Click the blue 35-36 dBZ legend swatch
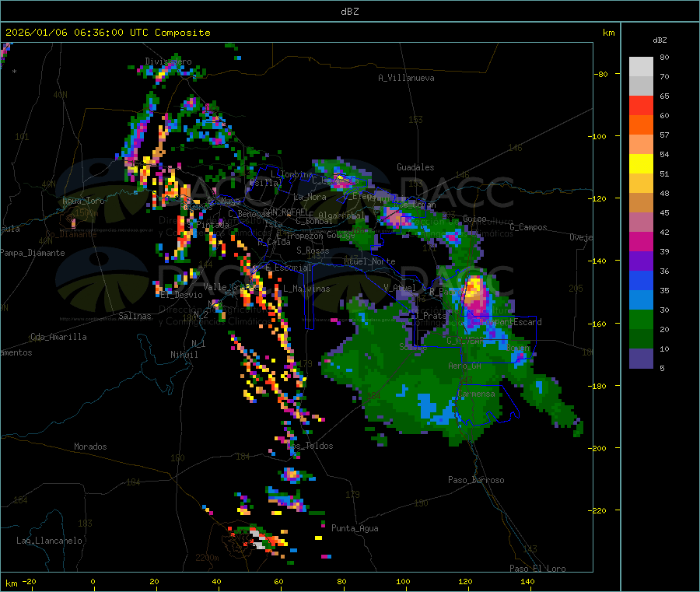Screen dimensions: 700x592 tap(641, 281)
